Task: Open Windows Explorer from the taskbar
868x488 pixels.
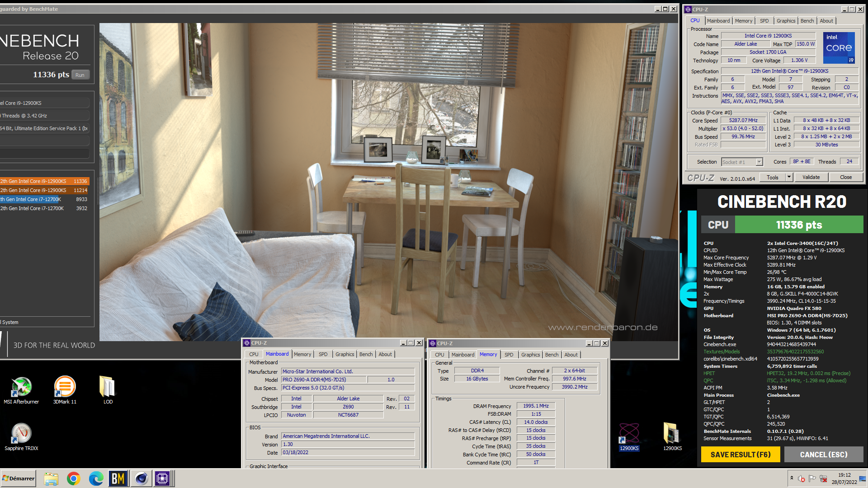Action: pyautogui.click(x=51, y=479)
